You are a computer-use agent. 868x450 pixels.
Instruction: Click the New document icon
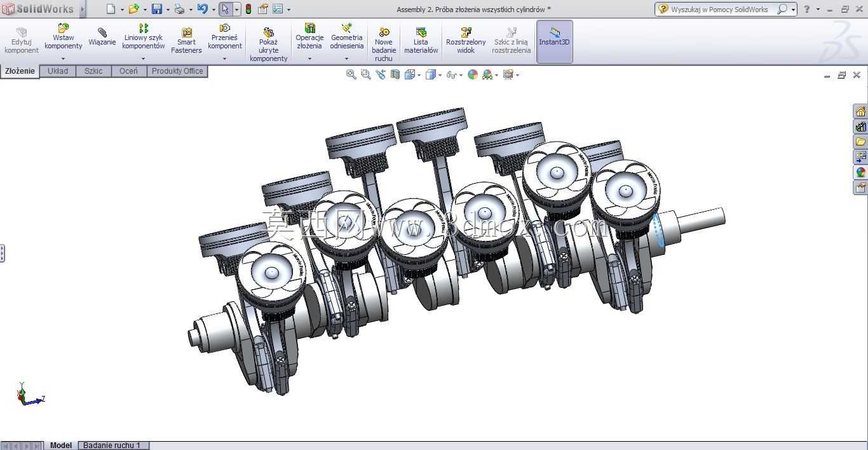point(111,9)
